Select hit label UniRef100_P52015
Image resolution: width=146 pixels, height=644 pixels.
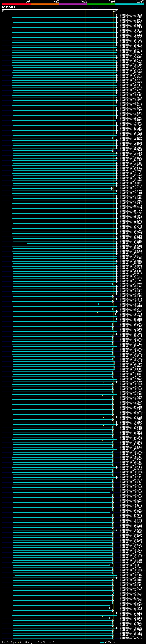131,289
